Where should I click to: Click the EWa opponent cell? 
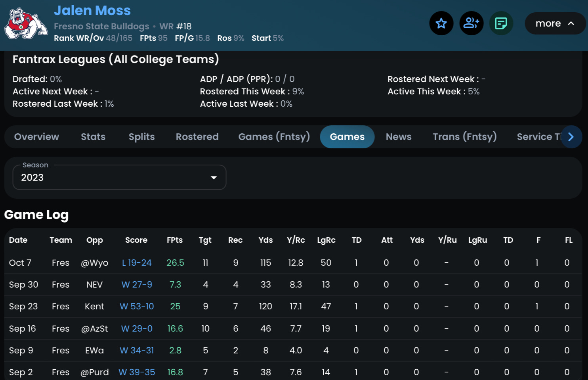tap(94, 351)
